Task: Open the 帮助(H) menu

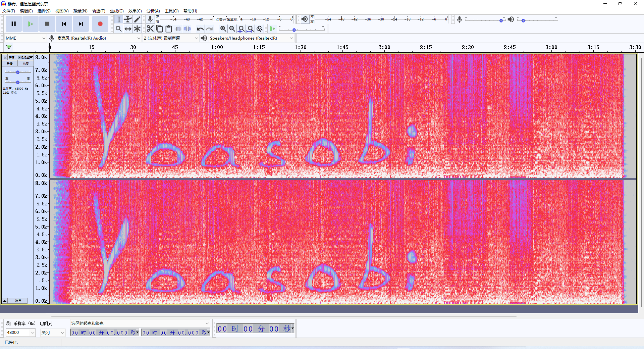Action: coord(190,11)
